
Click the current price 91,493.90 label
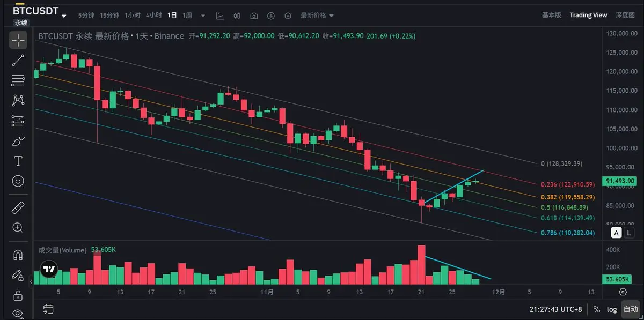[x=619, y=181]
